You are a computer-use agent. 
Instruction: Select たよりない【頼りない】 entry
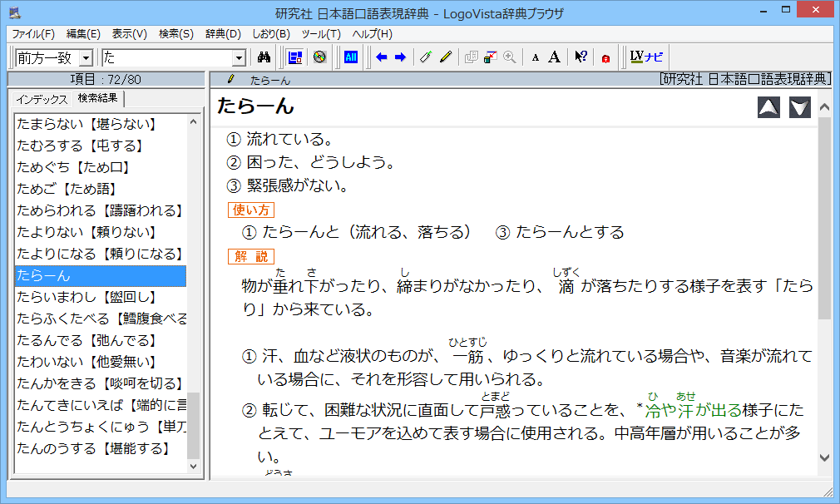(101, 232)
